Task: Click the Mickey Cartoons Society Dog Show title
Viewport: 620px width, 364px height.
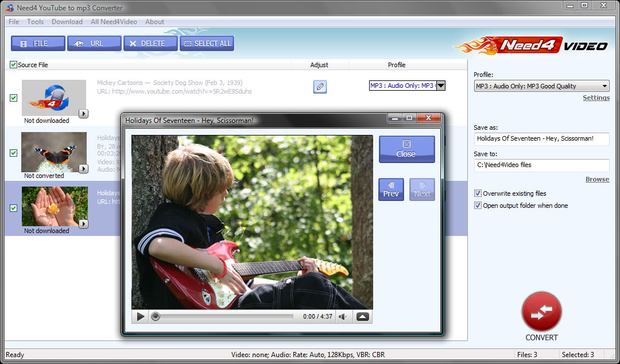Action: pyautogui.click(x=169, y=83)
